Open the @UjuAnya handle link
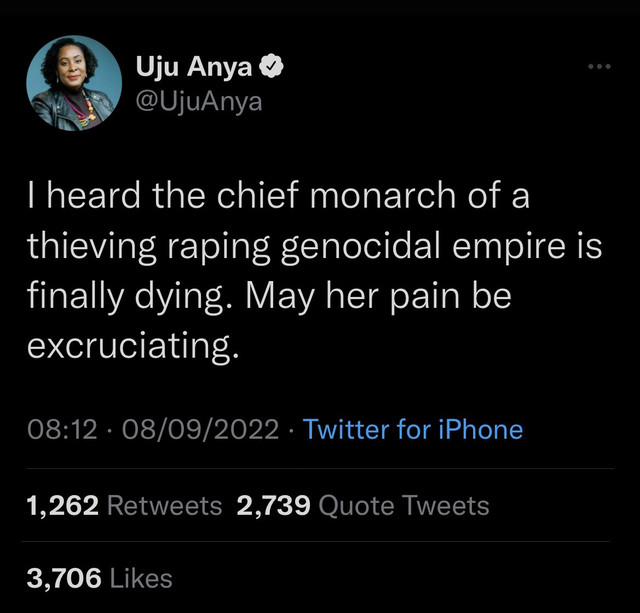Image resolution: width=640 pixels, height=613 pixels. point(199,101)
